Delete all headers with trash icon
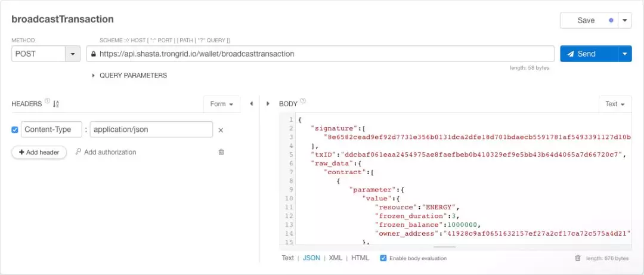Image resolution: width=644 pixels, height=275 pixels. (x=221, y=152)
